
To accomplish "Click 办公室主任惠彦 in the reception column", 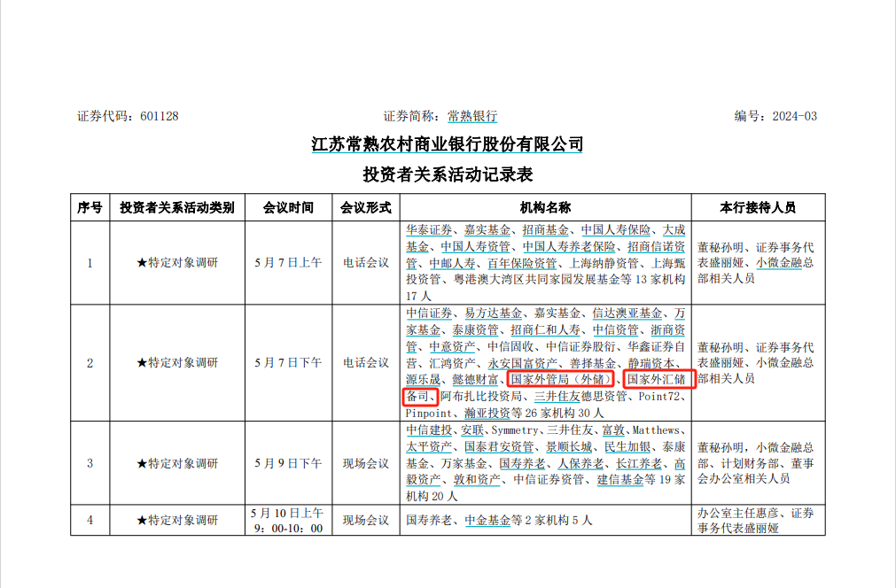I will point(737,514).
